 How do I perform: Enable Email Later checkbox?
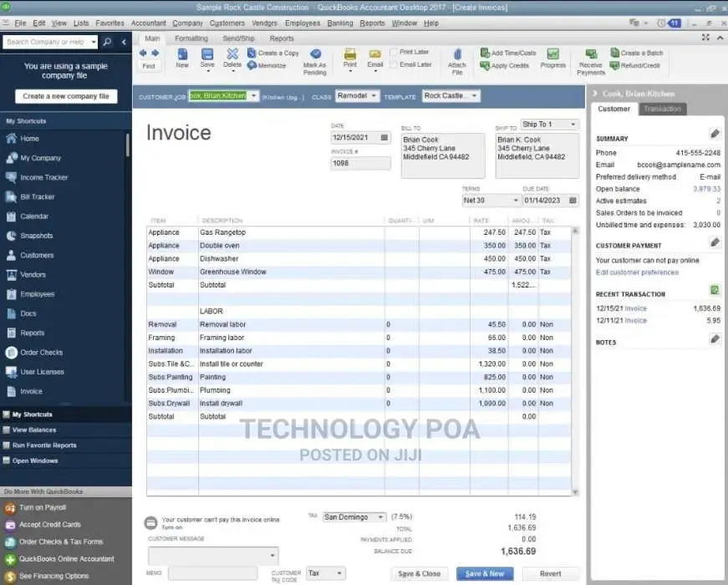tap(394, 64)
